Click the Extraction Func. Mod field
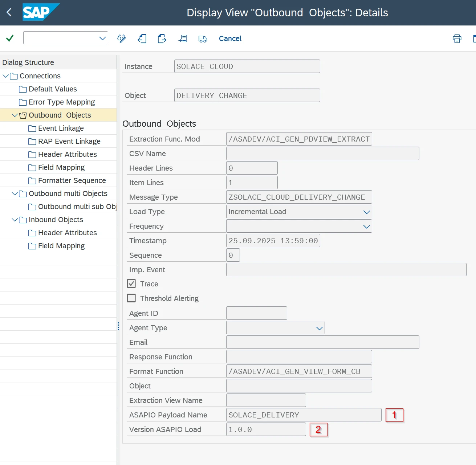Image resolution: width=476 pixels, height=465 pixels. tap(299, 139)
